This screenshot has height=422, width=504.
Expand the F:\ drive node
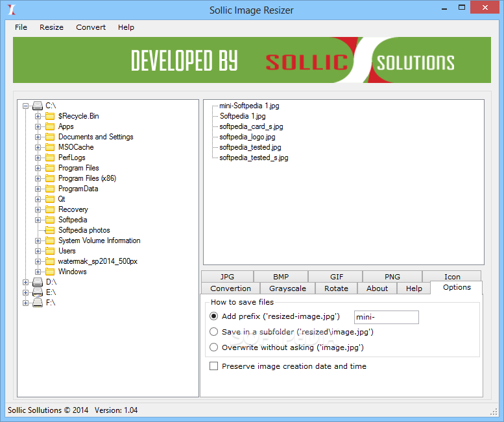26,303
